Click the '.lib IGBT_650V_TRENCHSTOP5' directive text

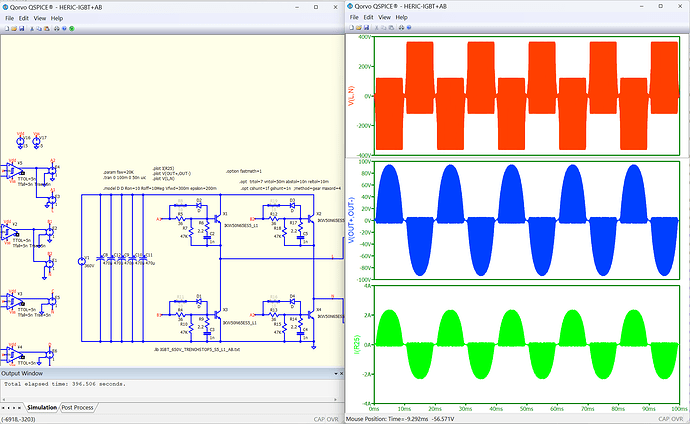(x=197, y=349)
